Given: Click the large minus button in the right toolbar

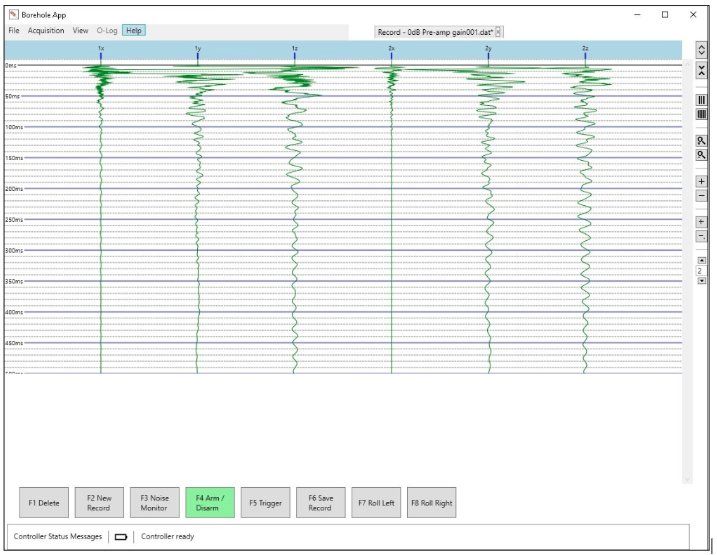Looking at the screenshot, I should point(701,196).
